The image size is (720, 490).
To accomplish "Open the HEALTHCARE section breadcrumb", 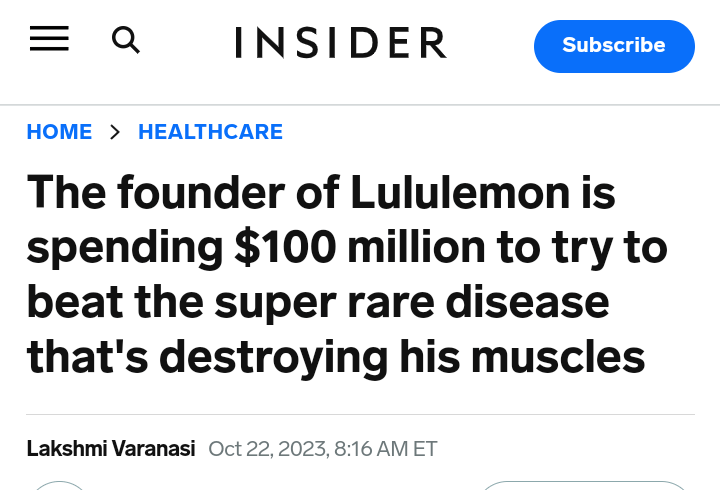I will pyautogui.click(x=210, y=132).
